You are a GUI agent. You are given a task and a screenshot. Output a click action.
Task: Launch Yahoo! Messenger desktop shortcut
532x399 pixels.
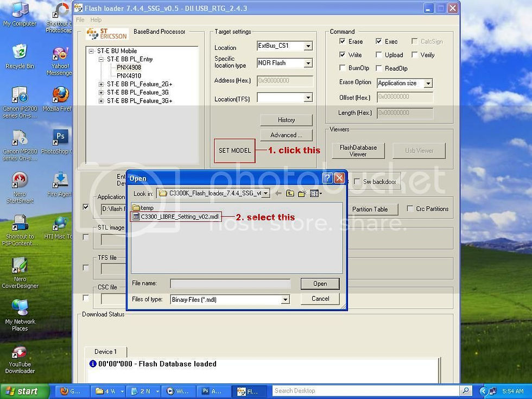[x=60, y=61]
